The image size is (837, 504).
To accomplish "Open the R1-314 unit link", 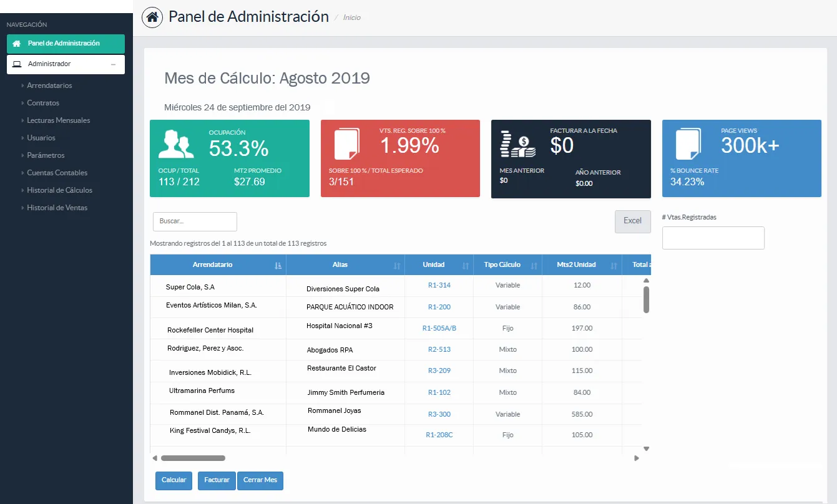I will point(439,286).
